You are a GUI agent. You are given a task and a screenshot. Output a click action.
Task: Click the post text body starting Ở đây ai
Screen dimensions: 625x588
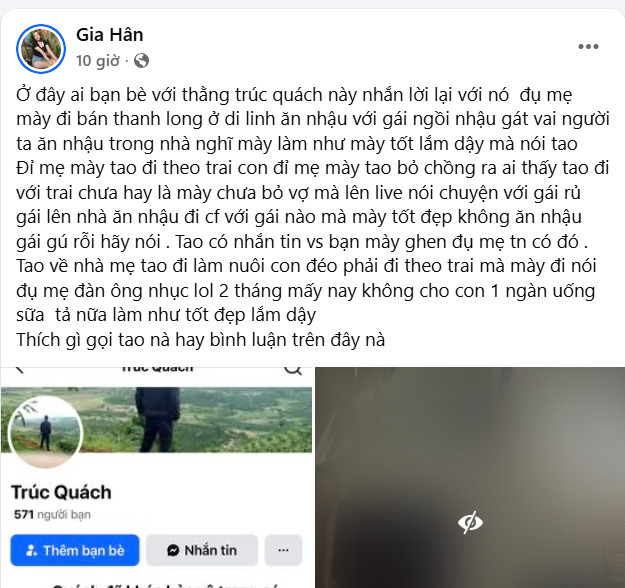click(312, 217)
